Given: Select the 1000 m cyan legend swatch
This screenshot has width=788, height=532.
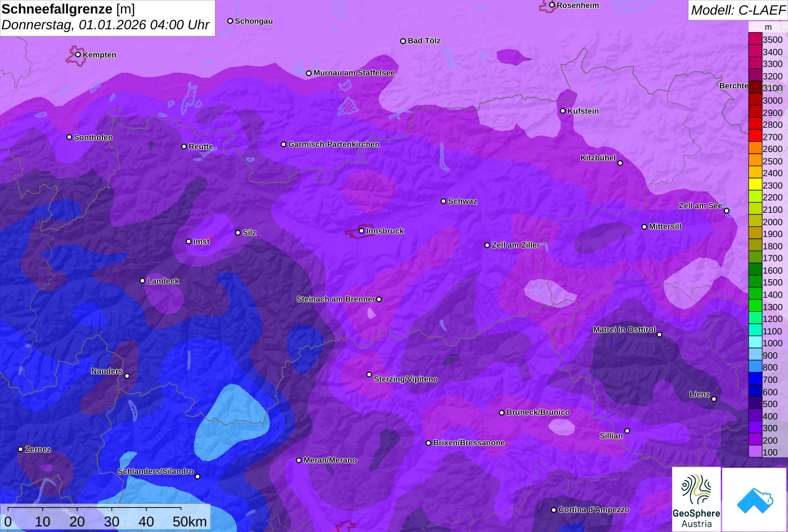Looking at the screenshot, I should click(x=755, y=343).
